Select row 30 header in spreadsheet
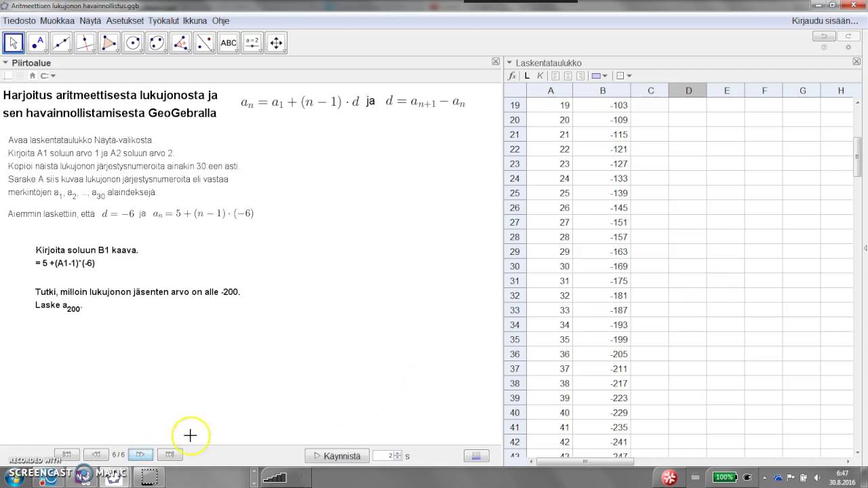The width and height of the screenshot is (868, 488). pos(515,266)
